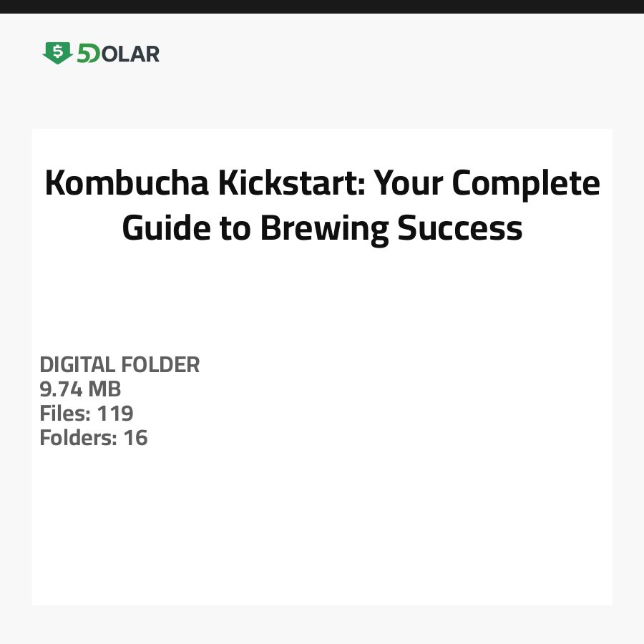Click the green dollar-sign shield icon

[57, 53]
